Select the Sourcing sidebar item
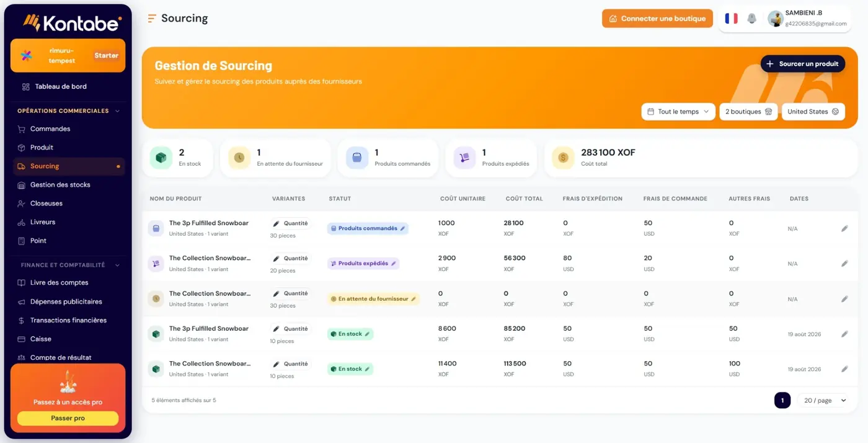The height and width of the screenshot is (443, 868). (69, 166)
